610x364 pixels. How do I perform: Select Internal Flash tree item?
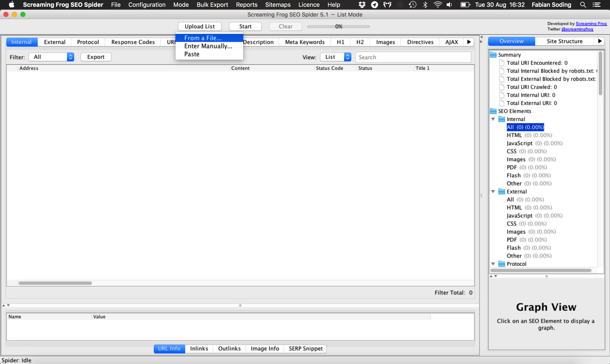pos(528,175)
